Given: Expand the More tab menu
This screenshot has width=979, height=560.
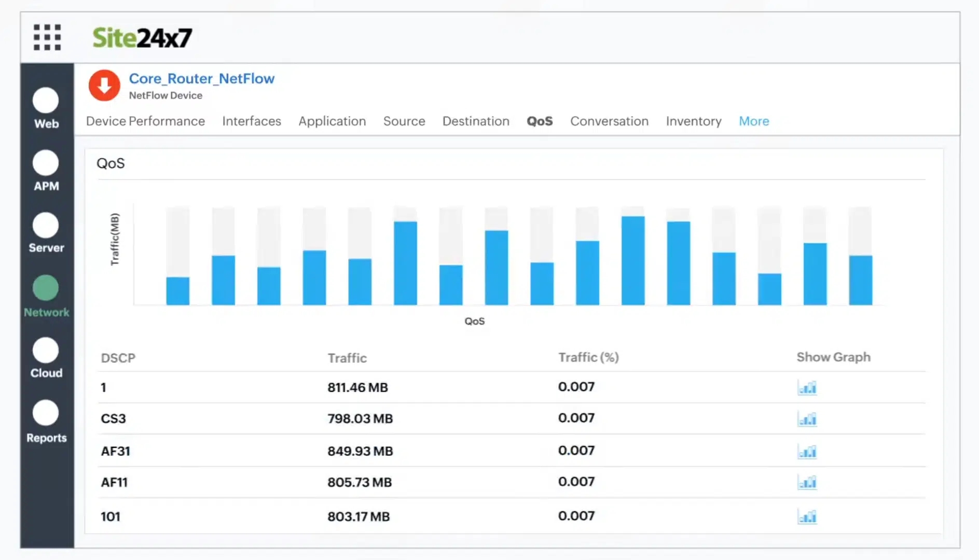Looking at the screenshot, I should coord(754,121).
